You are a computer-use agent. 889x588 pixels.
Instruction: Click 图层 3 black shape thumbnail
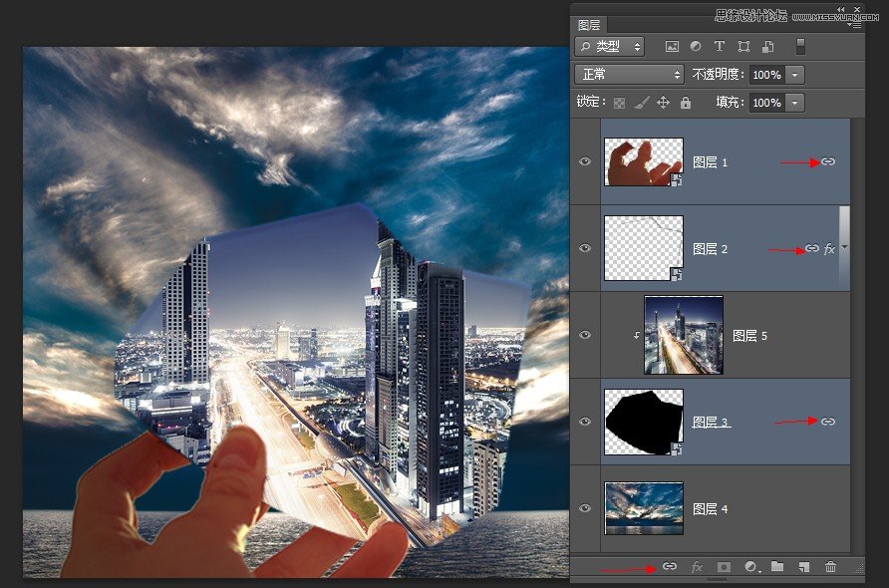coord(644,422)
